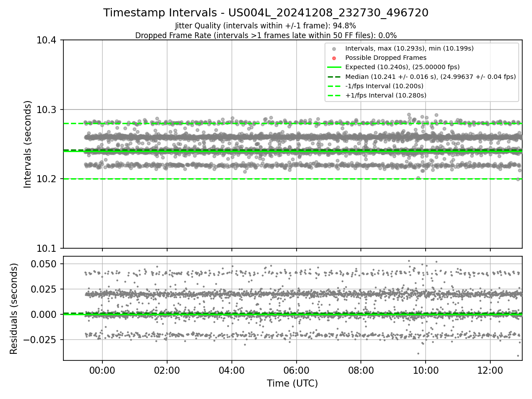Click the solid green line sample beside 'Expected'
532x399 pixels.
click(x=334, y=67)
